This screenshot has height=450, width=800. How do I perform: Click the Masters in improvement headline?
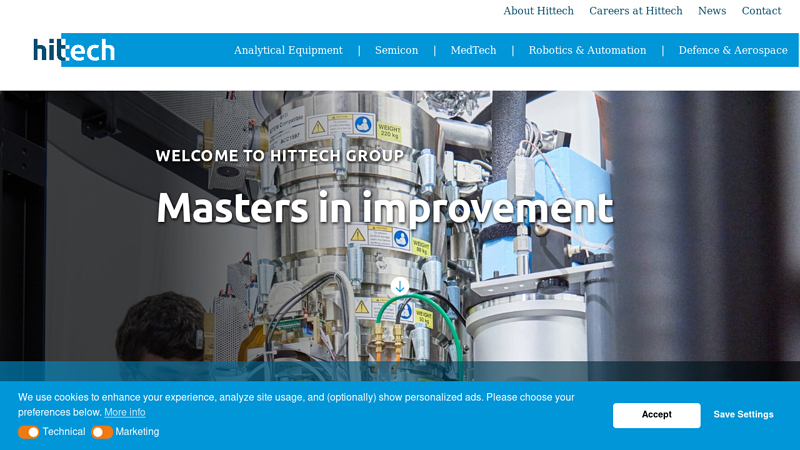[385, 208]
